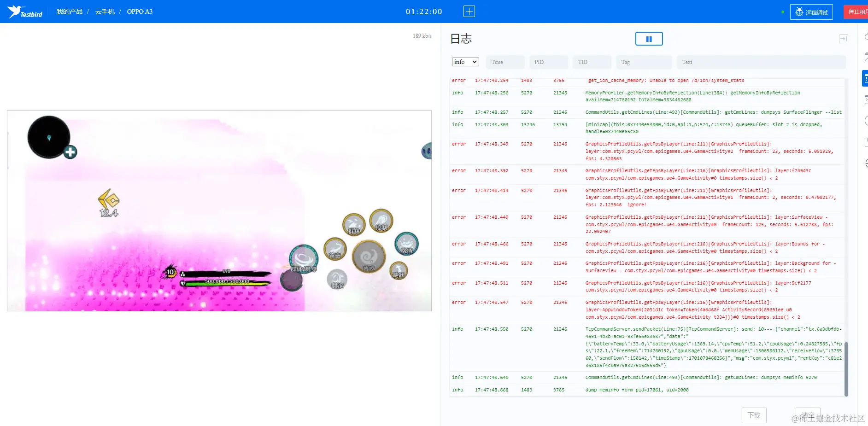
Task: Tap the teal-ringed 群体/黑穿 skill button
Action: (304, 259)
